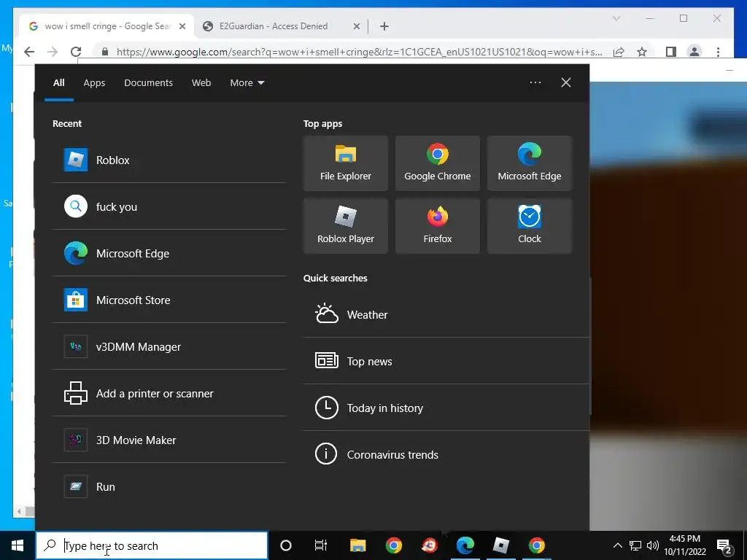Close the search panel with X
The width and height of the screenshot is (747, 560).
tap(566, 82)
